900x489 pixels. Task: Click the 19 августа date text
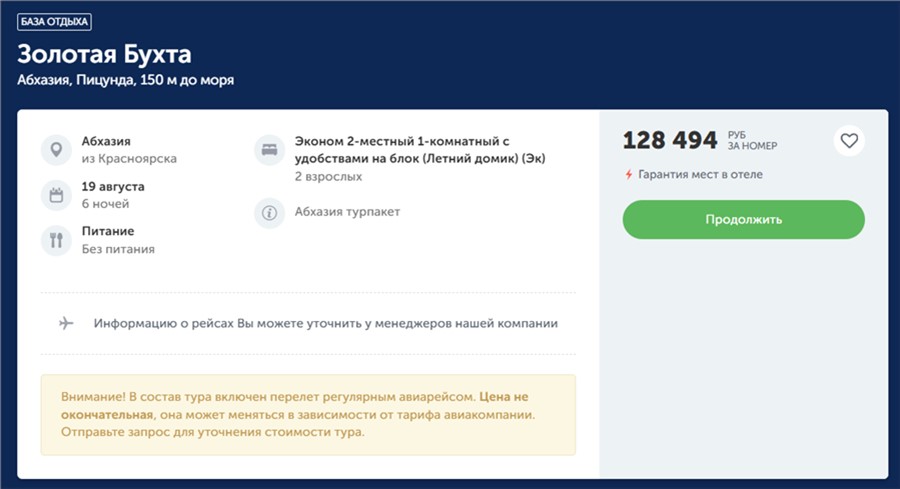(x=113, y=187)
